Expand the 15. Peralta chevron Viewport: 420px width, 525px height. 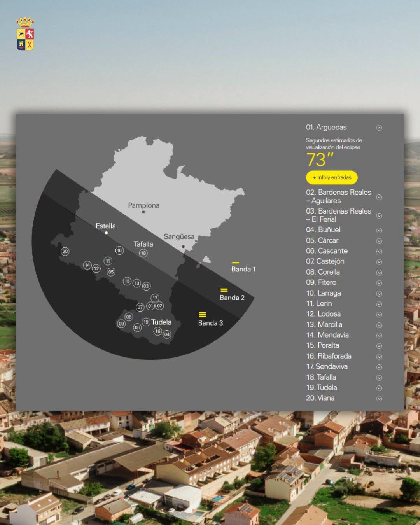coord(379,346)
